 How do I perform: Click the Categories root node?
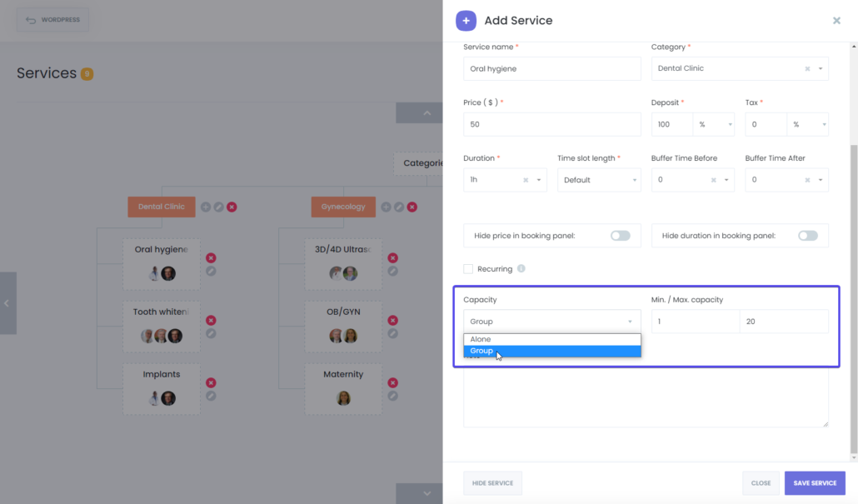419,163
